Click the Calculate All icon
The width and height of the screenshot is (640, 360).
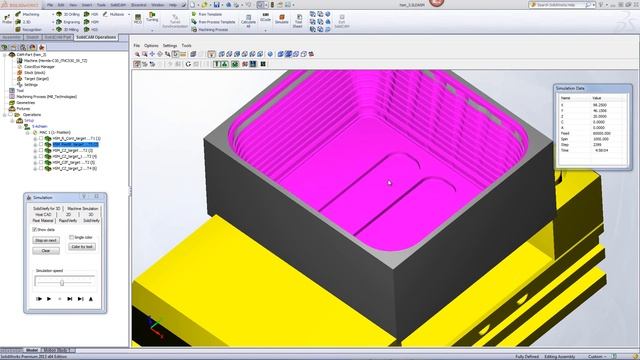point(248,21)
